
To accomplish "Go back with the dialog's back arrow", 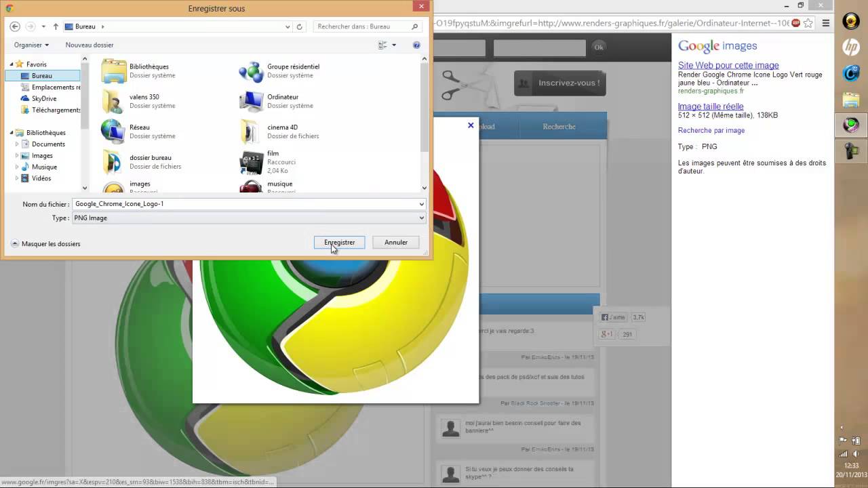I will pos(15,26).
